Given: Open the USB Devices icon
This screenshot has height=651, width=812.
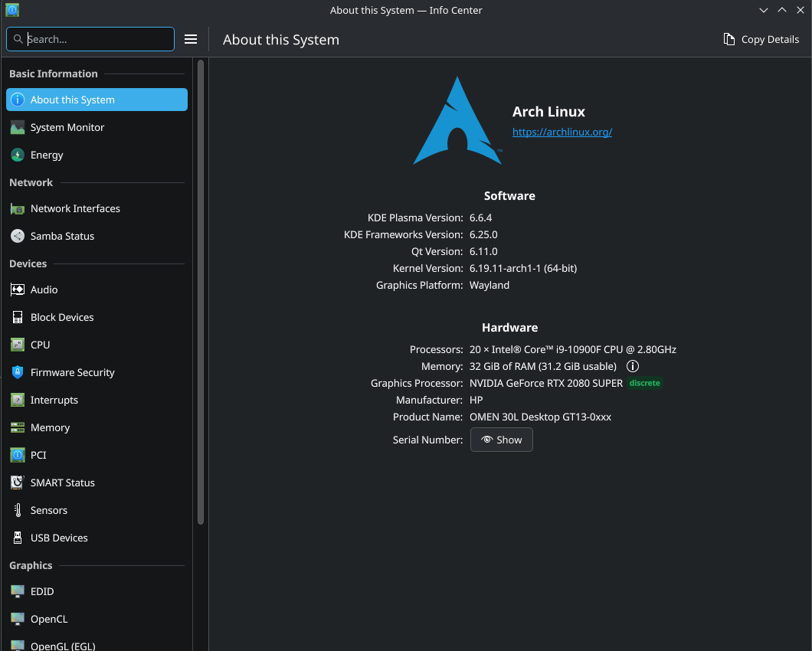Looking at the screenshot, I should (x=18, y=538).
